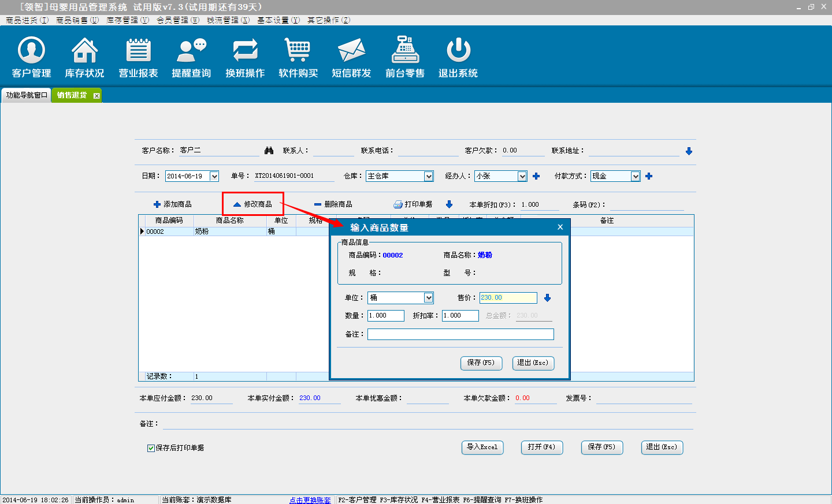This screenshot has height=504, width=832.
Task: Click binoculars icon to search customer
Action: [269, 151]
